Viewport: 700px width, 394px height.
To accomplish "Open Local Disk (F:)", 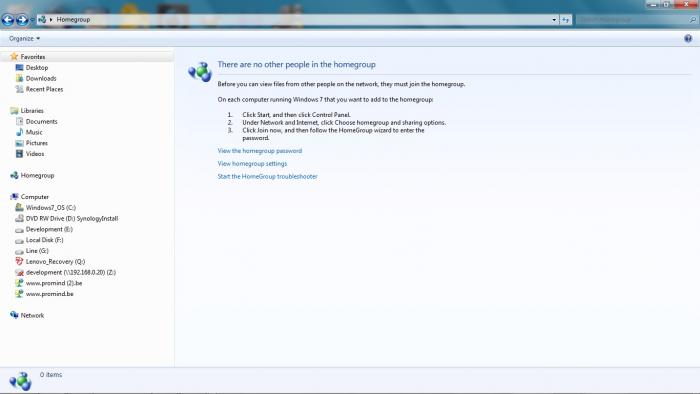I will coord(44,240).
